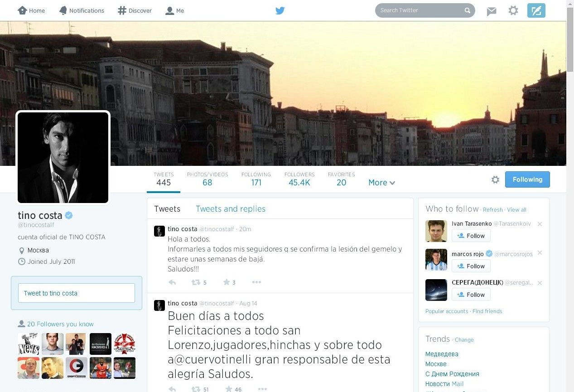Image resolution: width=574 pixels, height=392 pixels.
Task: Click the Twitter bird logo
Action: [x=280, y=10]
